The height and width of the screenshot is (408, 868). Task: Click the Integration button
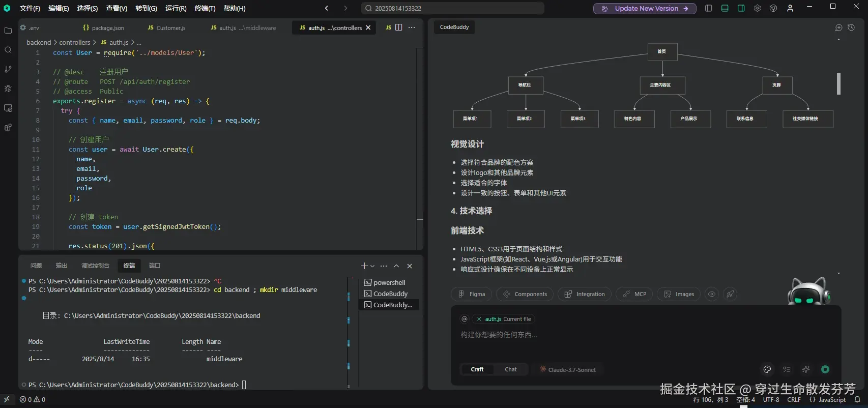585,294
